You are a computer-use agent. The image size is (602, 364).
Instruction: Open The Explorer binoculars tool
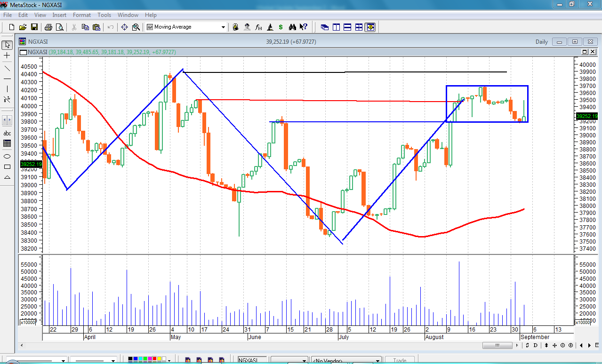pos(292,27)
